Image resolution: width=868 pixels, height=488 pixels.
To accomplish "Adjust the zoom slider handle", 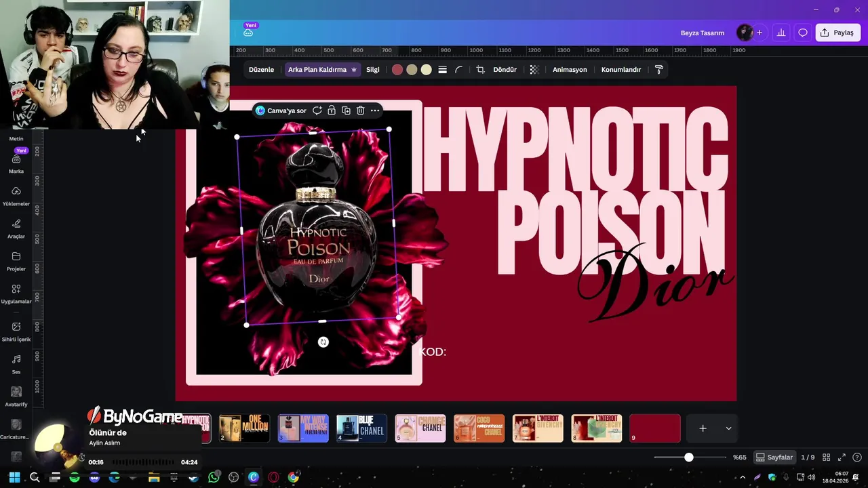I will point(688,457).
